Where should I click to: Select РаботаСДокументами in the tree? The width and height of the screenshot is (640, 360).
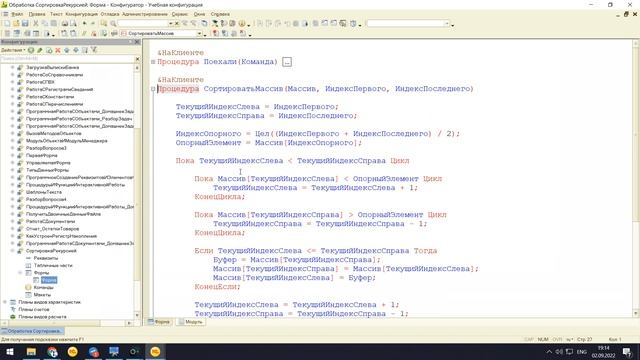[x=50, y=221]
